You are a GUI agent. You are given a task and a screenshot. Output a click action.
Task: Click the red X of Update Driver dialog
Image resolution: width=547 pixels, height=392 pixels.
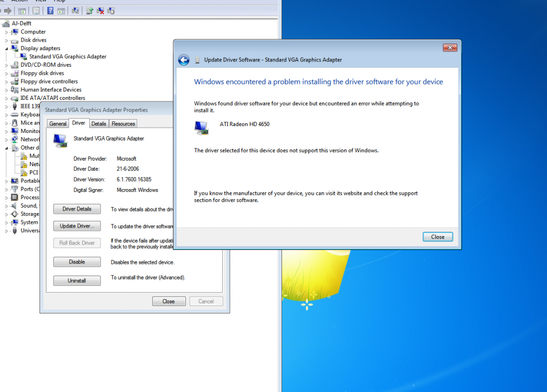click(450, 48)
